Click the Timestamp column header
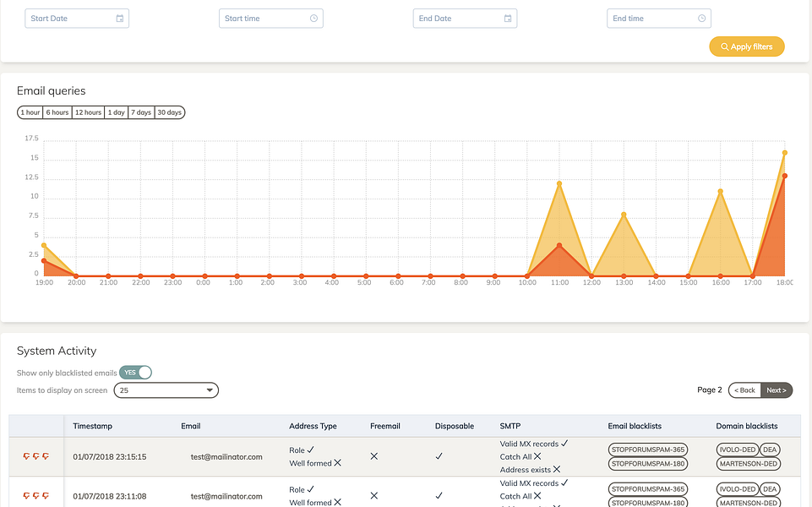 92,426
